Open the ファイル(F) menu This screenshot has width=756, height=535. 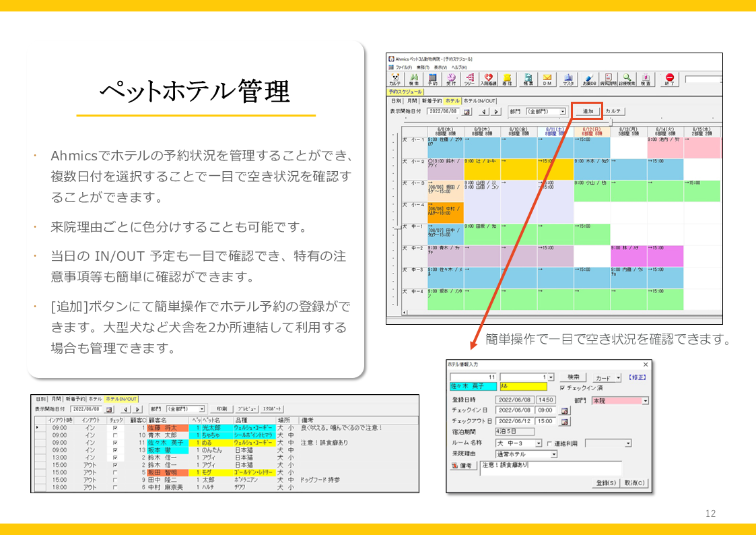coord(404,67)
